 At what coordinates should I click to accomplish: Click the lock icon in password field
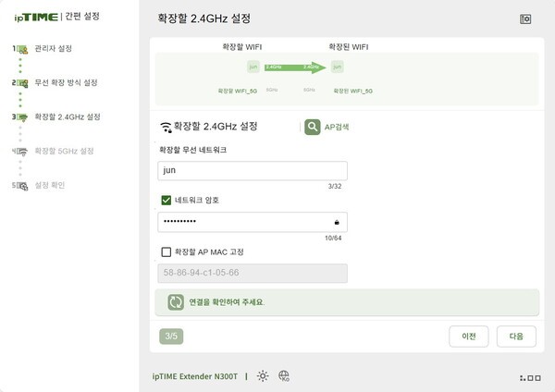pos(337,222)
